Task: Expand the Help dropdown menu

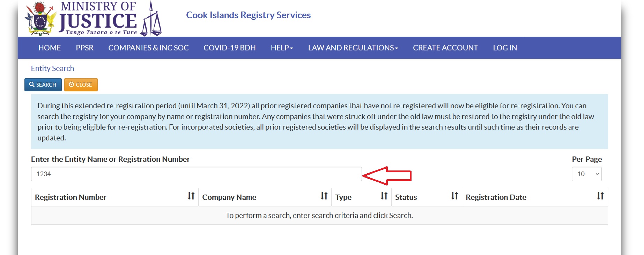Action: (282, 48)
